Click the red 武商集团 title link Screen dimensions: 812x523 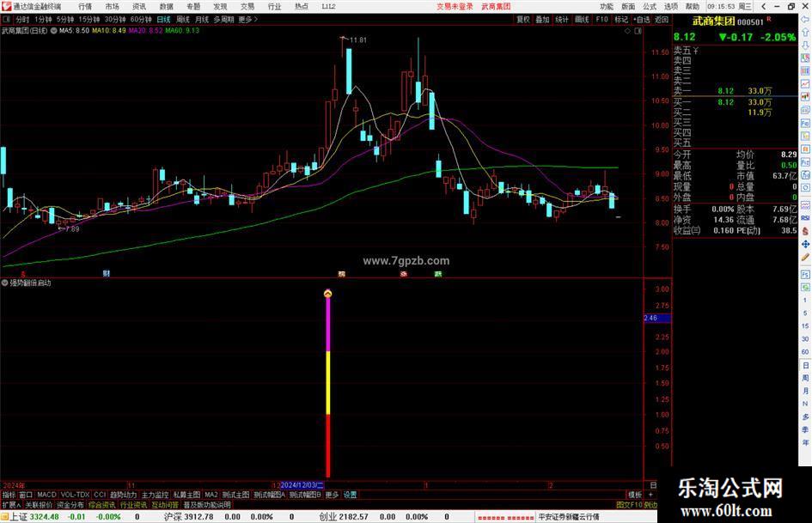496,6
